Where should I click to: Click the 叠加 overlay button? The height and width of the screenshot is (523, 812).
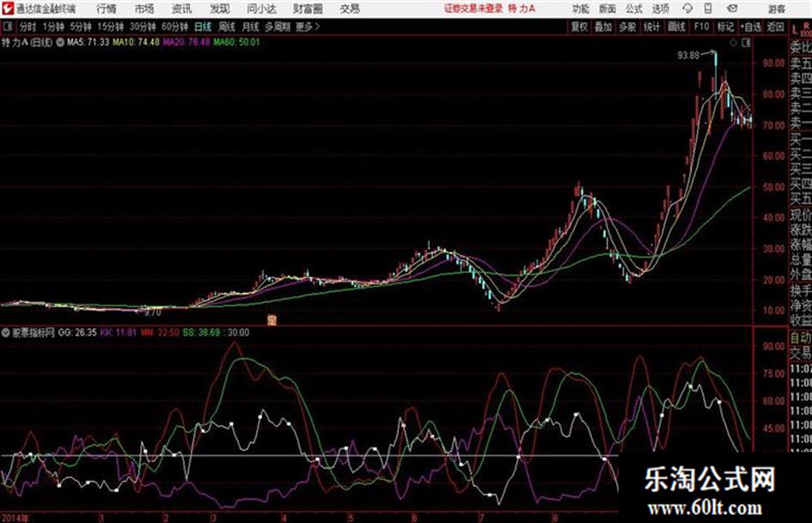click(x=603, y=27)
